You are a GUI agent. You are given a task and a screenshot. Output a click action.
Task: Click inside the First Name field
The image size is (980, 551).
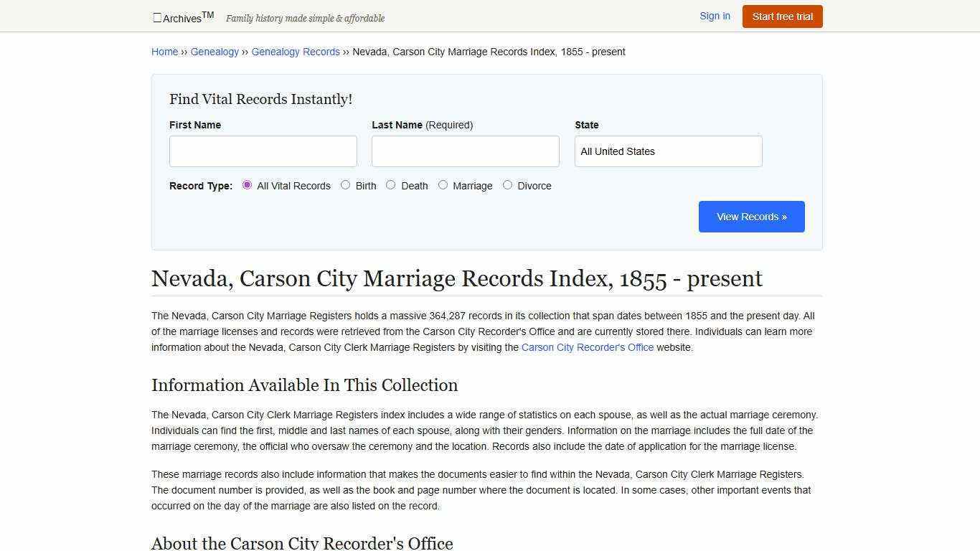pos(263,151)
